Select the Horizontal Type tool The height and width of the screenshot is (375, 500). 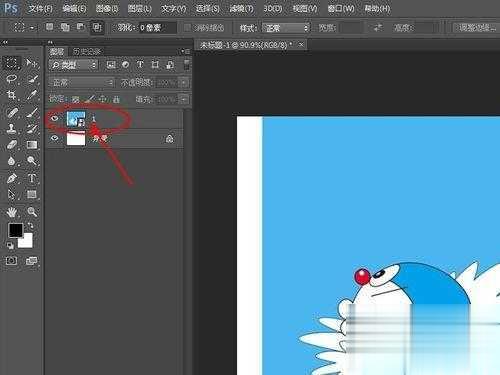click(32, 178)
